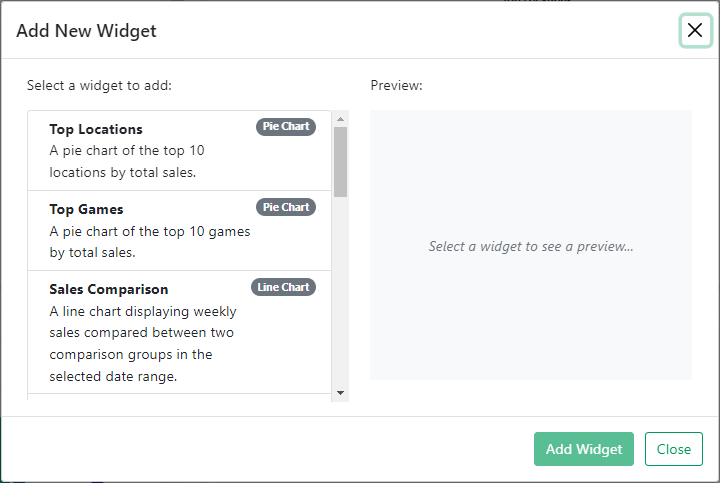Click the Line Chart badge on Sales Comparison
This screenshot has width=720, height=483.
click(283, 287)
